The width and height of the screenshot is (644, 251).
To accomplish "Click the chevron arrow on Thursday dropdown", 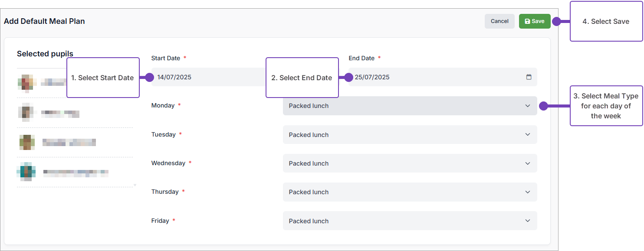I will (528, 192).
